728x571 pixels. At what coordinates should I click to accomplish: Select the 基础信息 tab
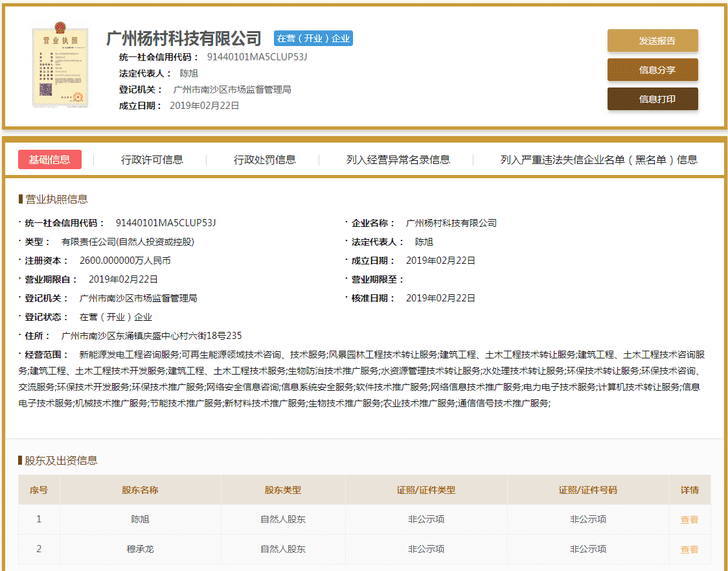50,159
